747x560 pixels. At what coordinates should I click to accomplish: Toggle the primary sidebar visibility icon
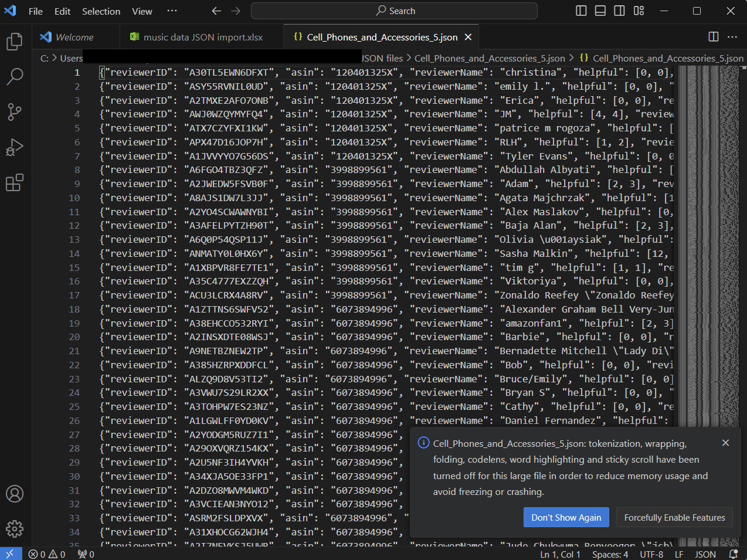[581, 11]
